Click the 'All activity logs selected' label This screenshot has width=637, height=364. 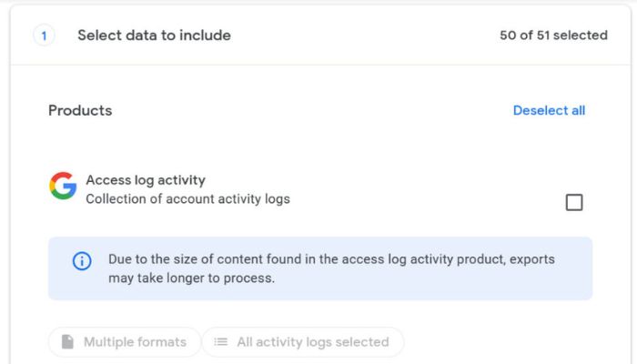[x=313, y=342]
